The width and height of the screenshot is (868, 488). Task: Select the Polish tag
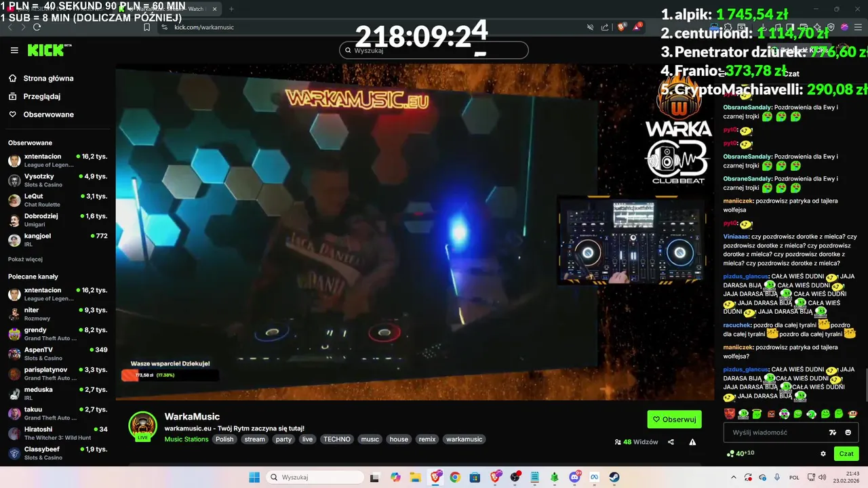coord(224,439)
